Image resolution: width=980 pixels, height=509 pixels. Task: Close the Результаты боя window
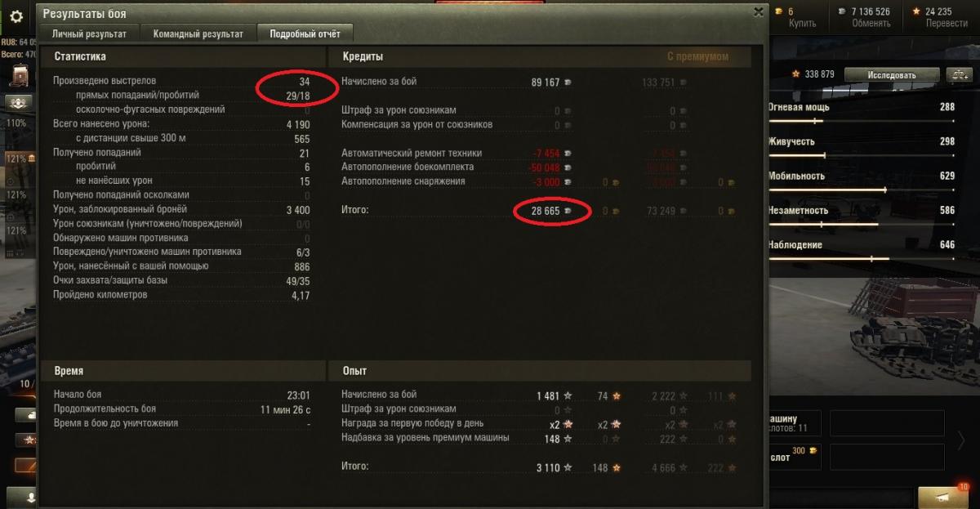(x=759, y=12)
